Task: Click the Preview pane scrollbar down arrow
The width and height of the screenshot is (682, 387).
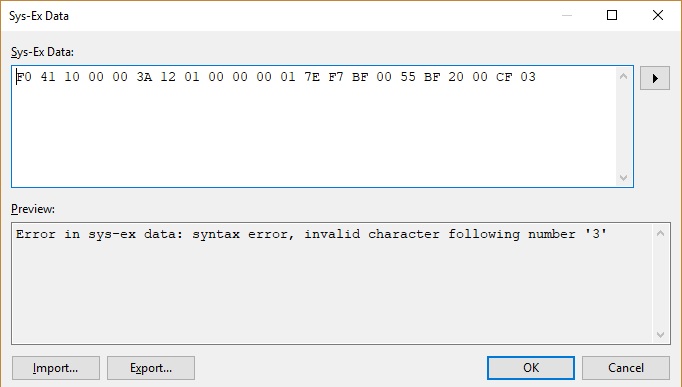Action: 660,334
